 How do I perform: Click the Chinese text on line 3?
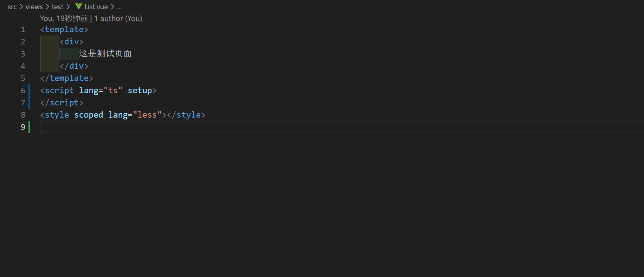point(105,54)
